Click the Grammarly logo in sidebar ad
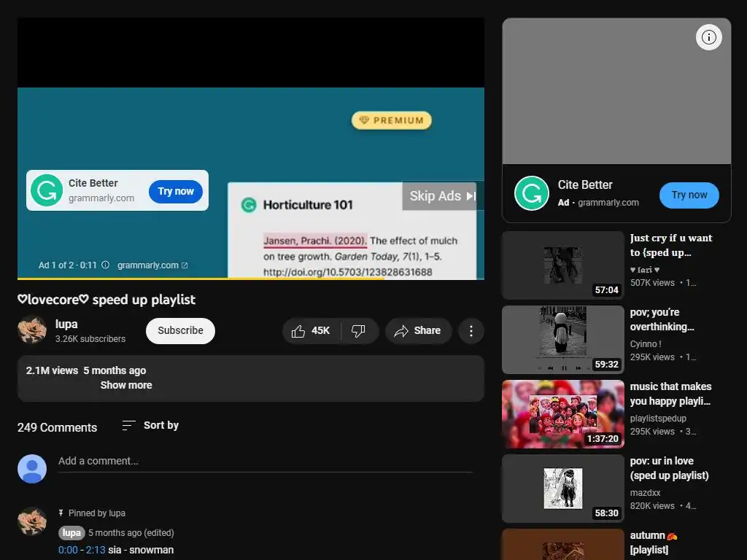The width and height of the screenshot is (747, 560). [532, 193]
